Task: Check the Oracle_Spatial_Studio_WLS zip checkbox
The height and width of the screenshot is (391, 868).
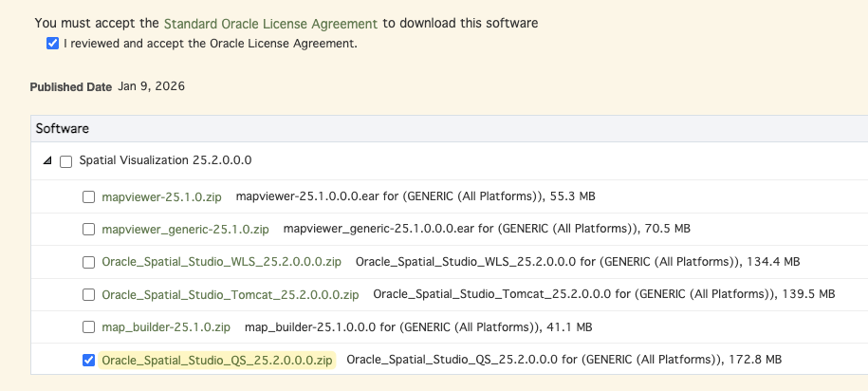Action: tap(88, 262)
